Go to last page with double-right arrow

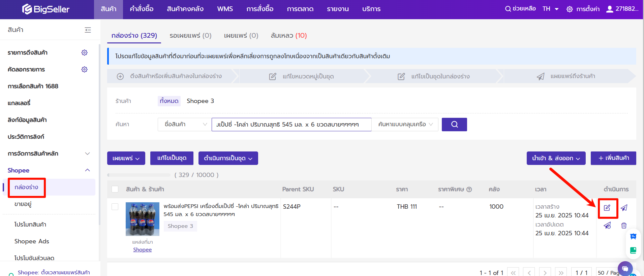coord(561,273)
